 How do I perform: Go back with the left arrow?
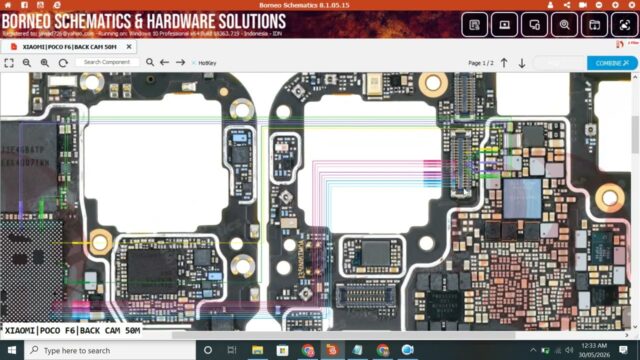tap(164, 62)
